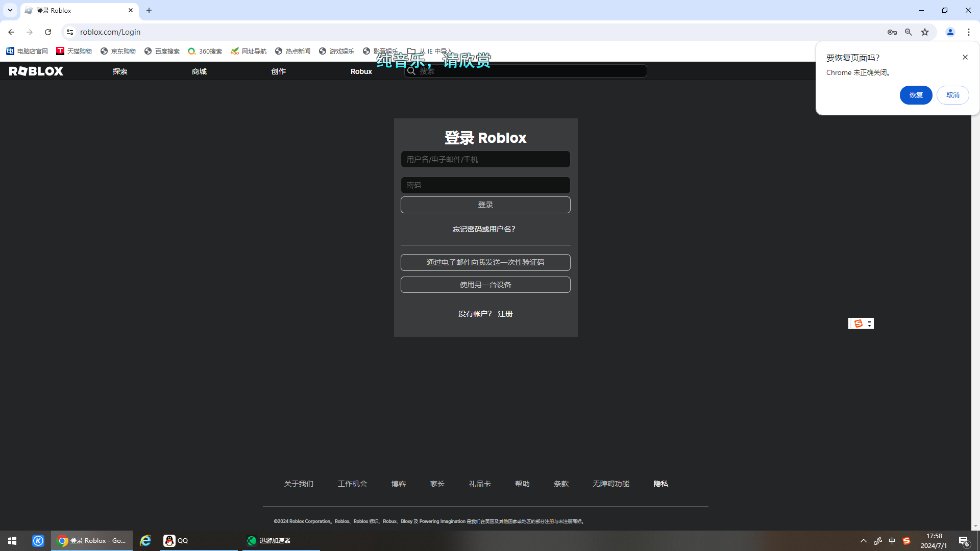
Task: Toggle the 中 input language indicator
Action: pos(892,541)
